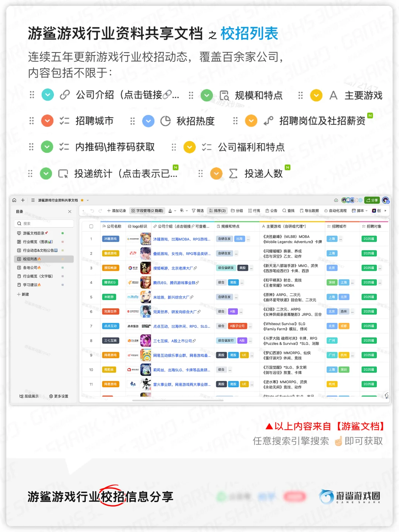
Task: Toggle the select-all checkbox in table header
Action: coord(91,226)
